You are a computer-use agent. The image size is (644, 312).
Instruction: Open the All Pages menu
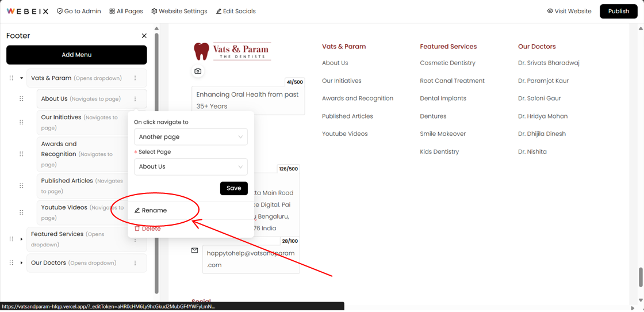(x=126, y=11)
